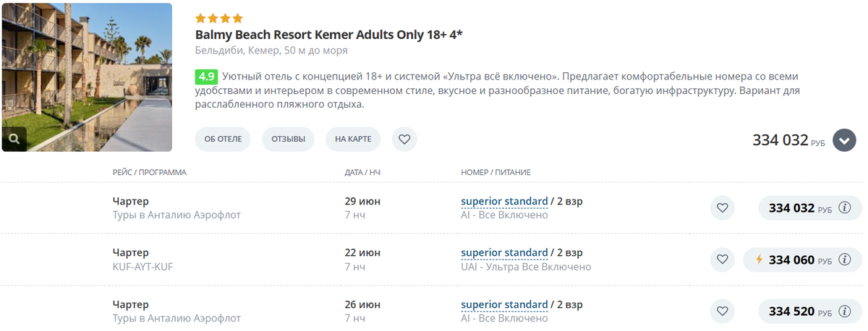Show price info icon for the 334 060 tour
Image resolution: width=868 pixels, height=331 pixels.
pos(843,259)
